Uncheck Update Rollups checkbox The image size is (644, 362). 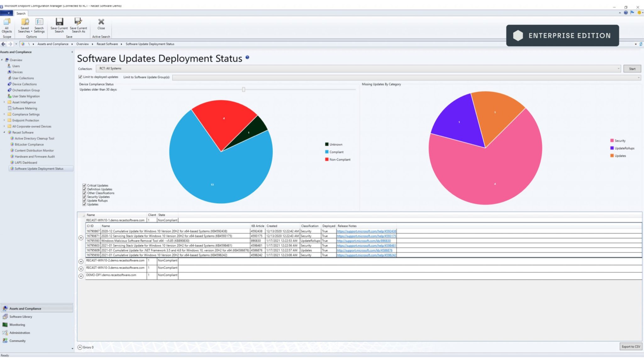84,200
